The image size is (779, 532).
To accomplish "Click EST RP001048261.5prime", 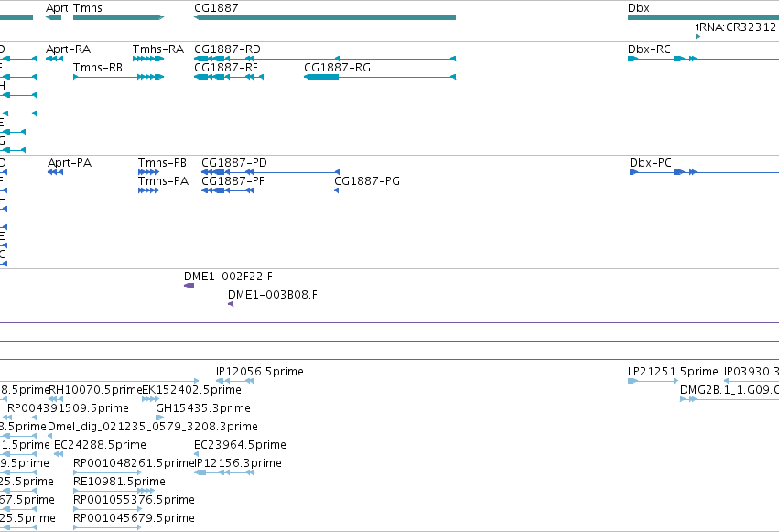I will point(134,463).
